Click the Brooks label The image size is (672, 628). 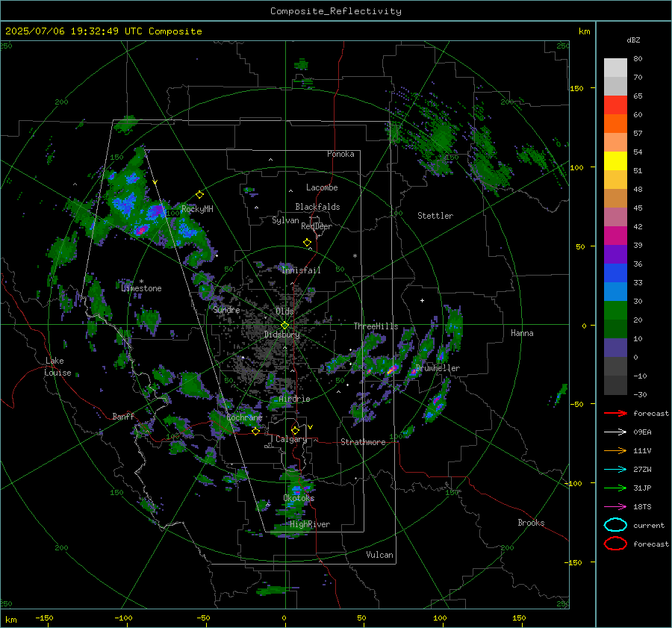pos(531,523)
